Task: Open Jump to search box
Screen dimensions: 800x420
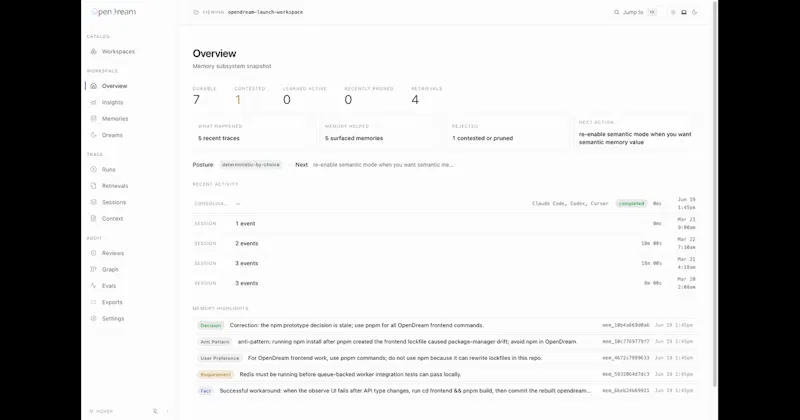Action: click(x=635, y=12)
